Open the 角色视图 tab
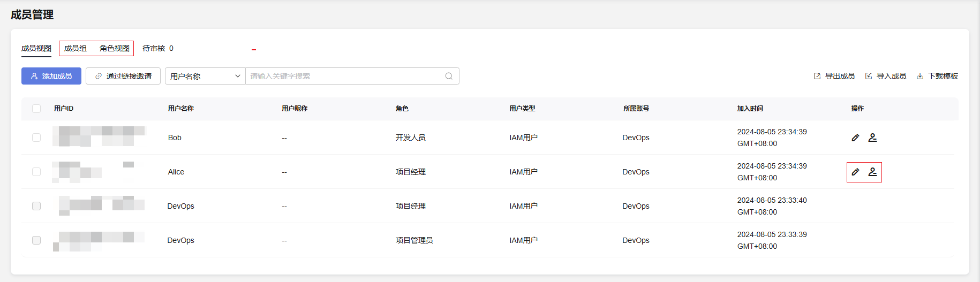This screenshot has height=282, width=980. point(115,48)
